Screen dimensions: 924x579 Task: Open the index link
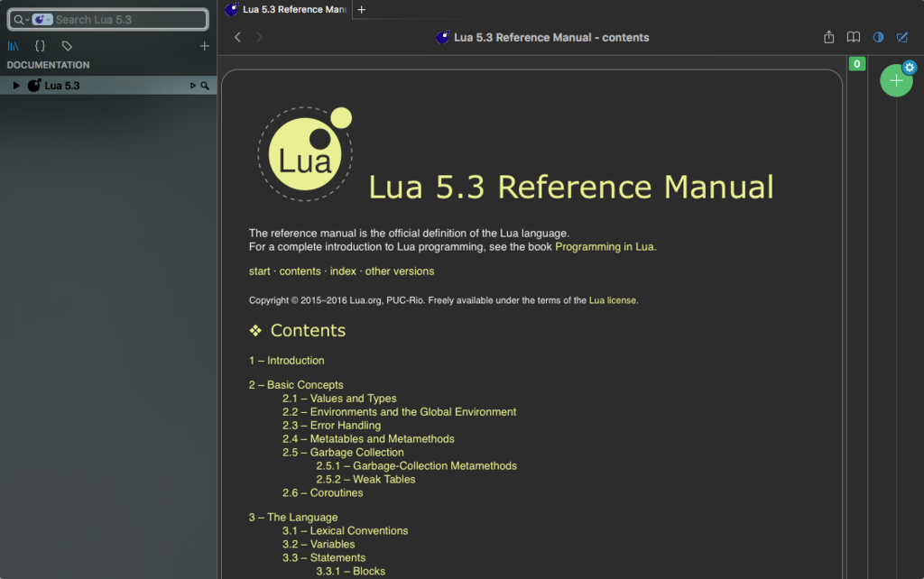(x=343, y=271)
